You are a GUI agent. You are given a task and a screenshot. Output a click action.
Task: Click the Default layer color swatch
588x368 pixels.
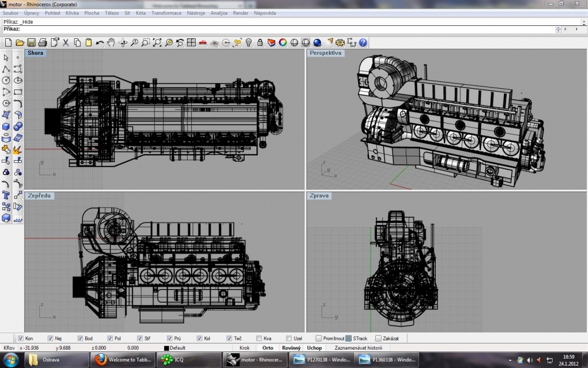(166, 348)
